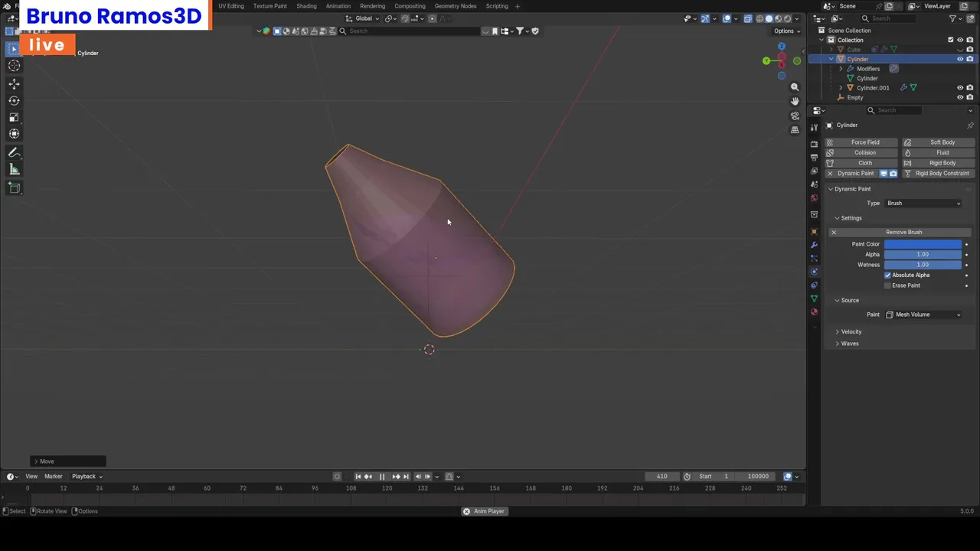
Task: Toggle Empty object viewport visibility eye
Action: pos(960,97)
